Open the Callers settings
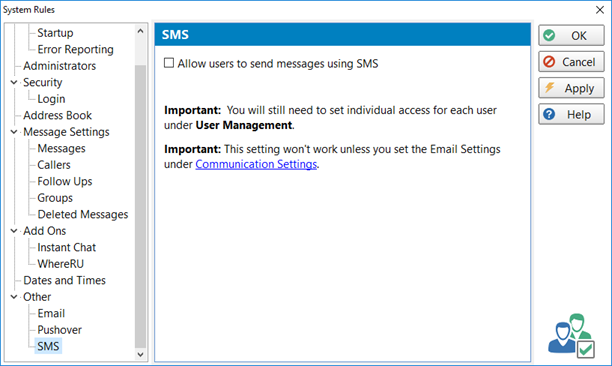The width and height of the screenshot is (612, 366). [x=54, y=165]
